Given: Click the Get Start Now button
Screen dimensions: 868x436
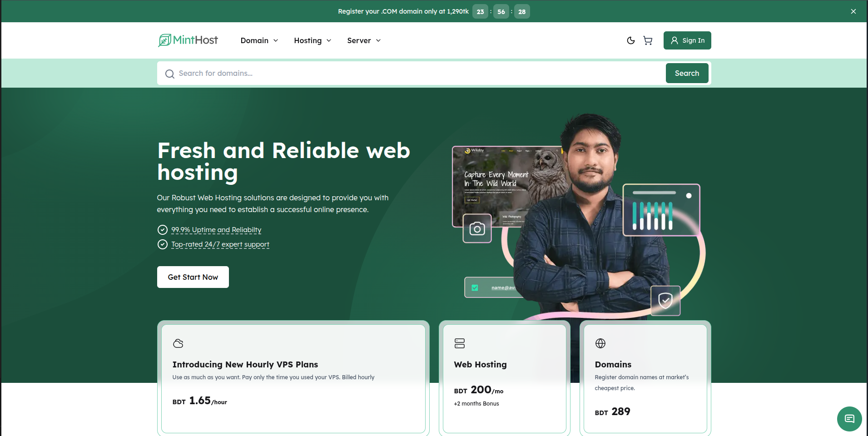Looking at the screenshot, I should [193, 277].
